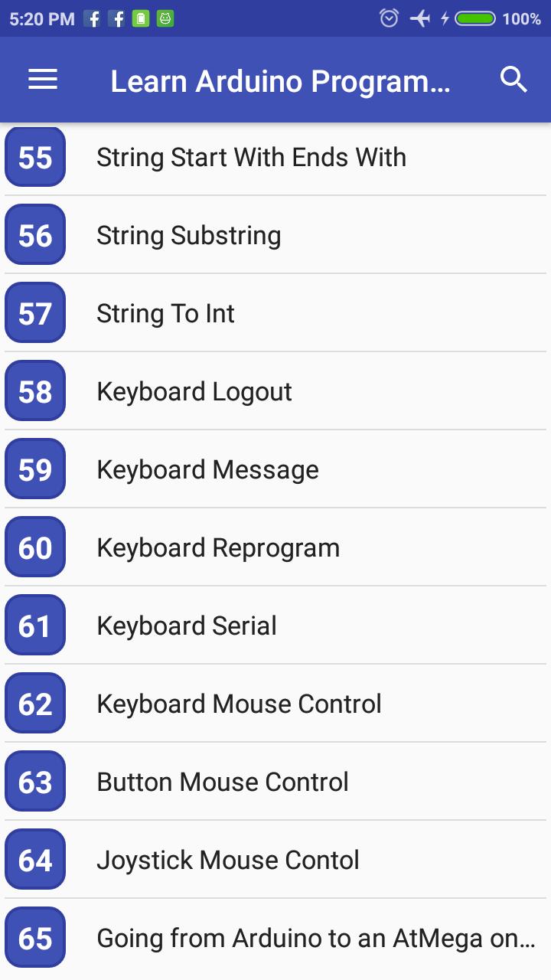Open Going from Arduino to AtMega lesson
The image size is (551, 980).
pos(315,939)
